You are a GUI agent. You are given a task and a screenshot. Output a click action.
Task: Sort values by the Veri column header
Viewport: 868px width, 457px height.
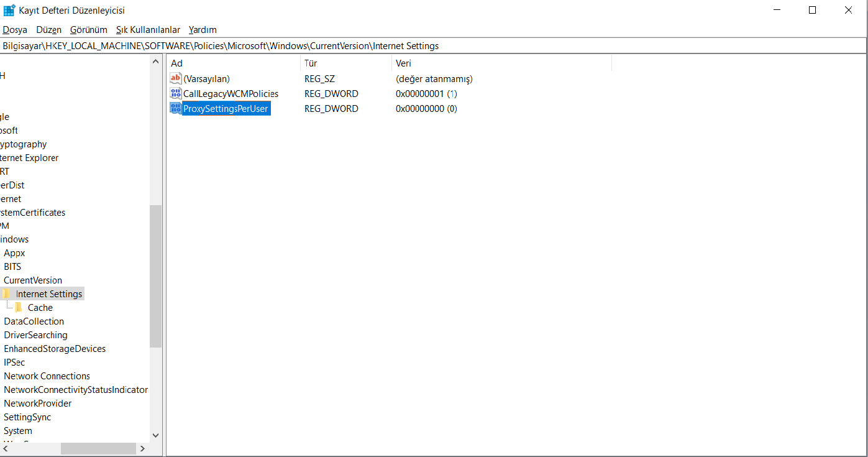tap(501, 63)
